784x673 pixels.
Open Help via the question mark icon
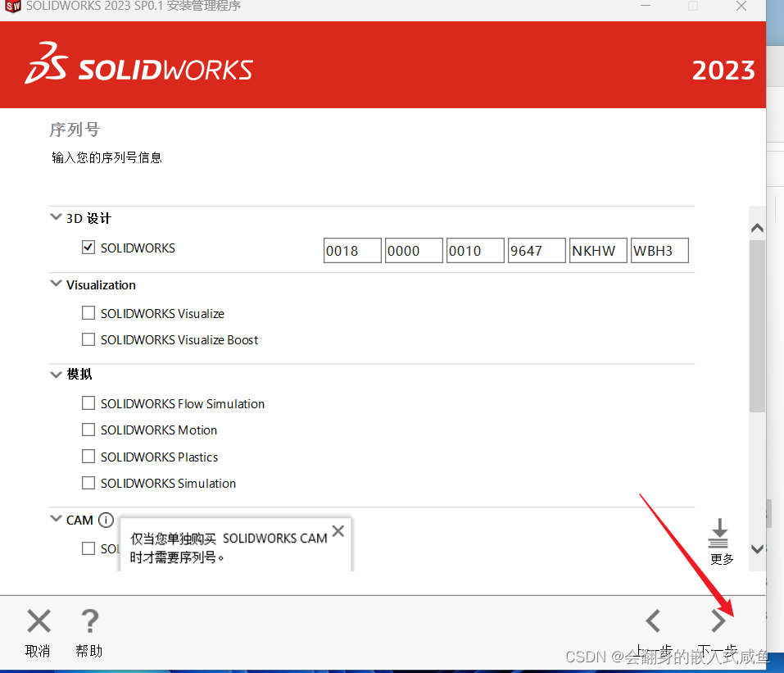(x=89, y=621)
